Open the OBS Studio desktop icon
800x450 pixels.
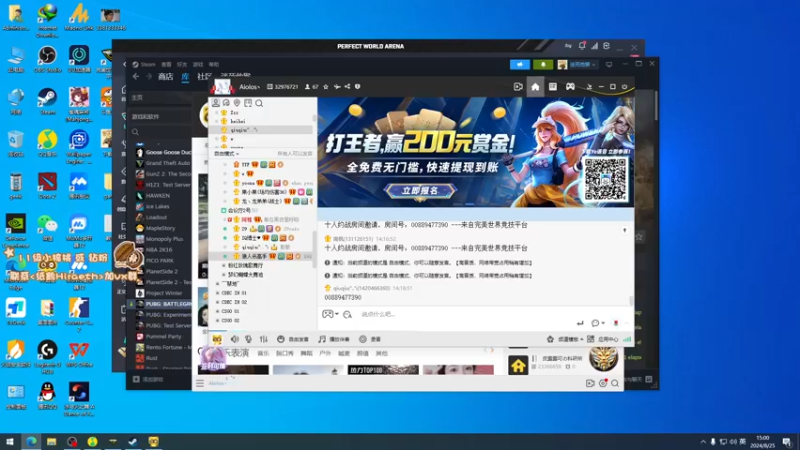[47, 59]
